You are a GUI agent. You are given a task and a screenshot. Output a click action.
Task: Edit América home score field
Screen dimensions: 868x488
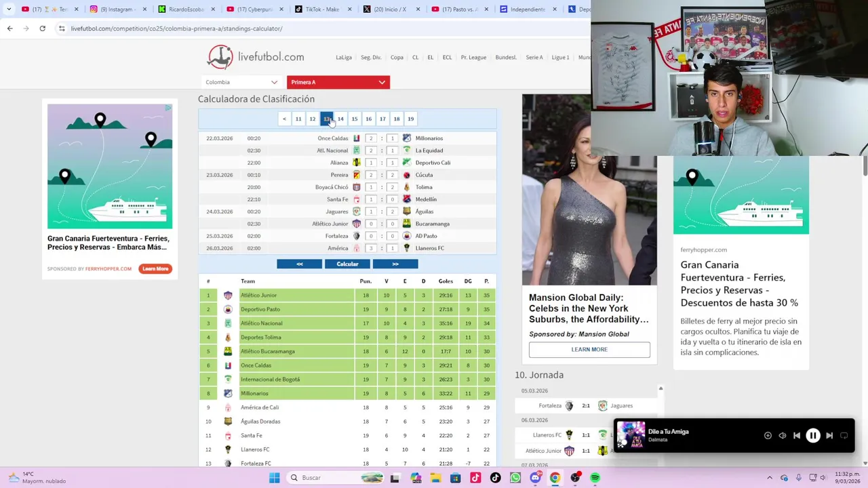click(x=371, y=248)
